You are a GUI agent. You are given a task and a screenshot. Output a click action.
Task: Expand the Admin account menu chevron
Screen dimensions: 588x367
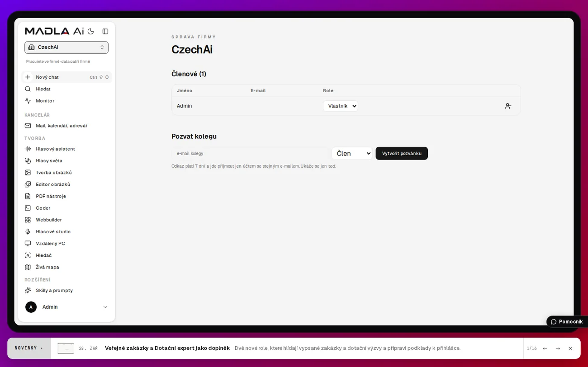[105, 307]
